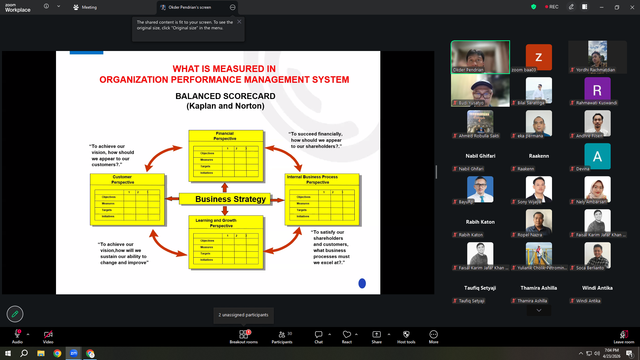Open the More options menu
The height and width of the screenshot is (360, 640).
coord(433,337)
